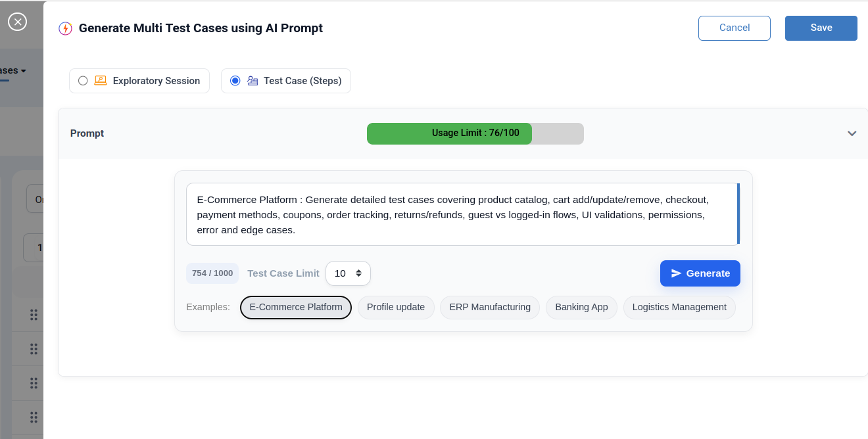The image size is (868, 439).
Task: Select the Exploratory Session radio button
Action: click(x=83, y=80)
